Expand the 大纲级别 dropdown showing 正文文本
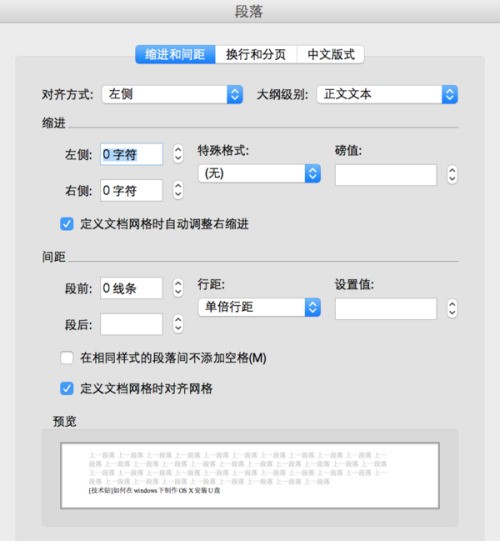The height and width of the screenshot is (541, 500). tap(388, 95)
